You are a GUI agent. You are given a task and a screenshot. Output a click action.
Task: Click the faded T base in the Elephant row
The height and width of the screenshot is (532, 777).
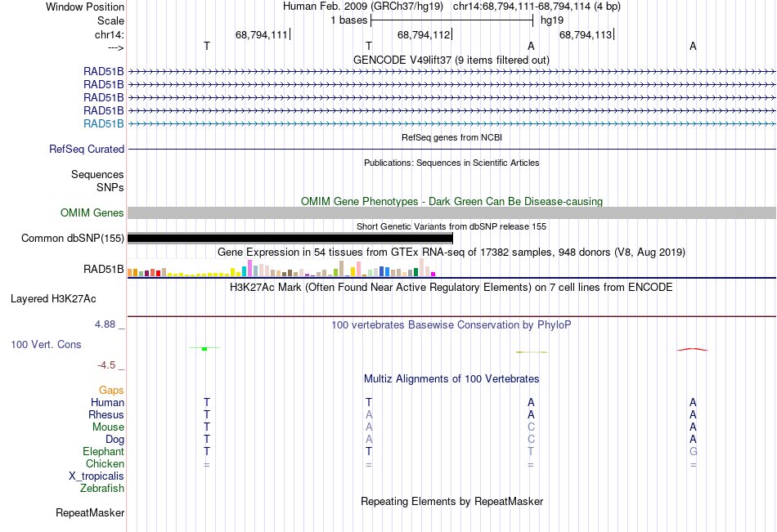[x=531, y=452]
